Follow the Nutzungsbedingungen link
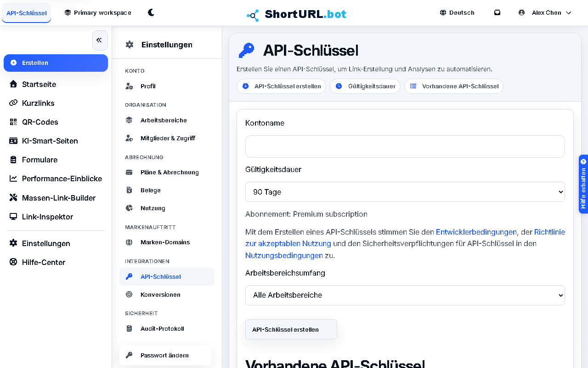The image size is (588, 368). [284, 255]
